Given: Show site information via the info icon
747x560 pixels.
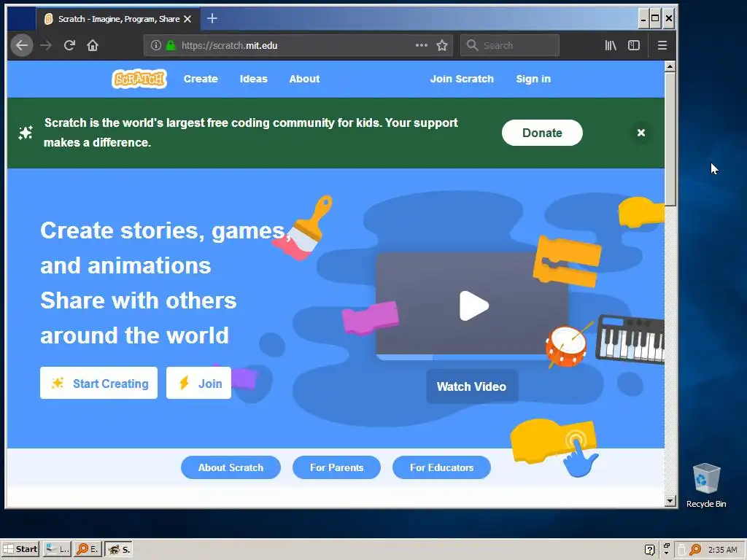Looking at the screenshot, I should (156, 46).
